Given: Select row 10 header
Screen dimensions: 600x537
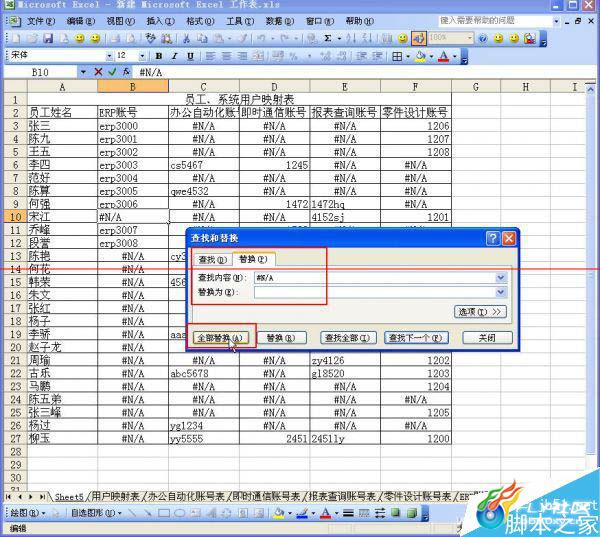Looking at the screenshot, I should [15, 217].
